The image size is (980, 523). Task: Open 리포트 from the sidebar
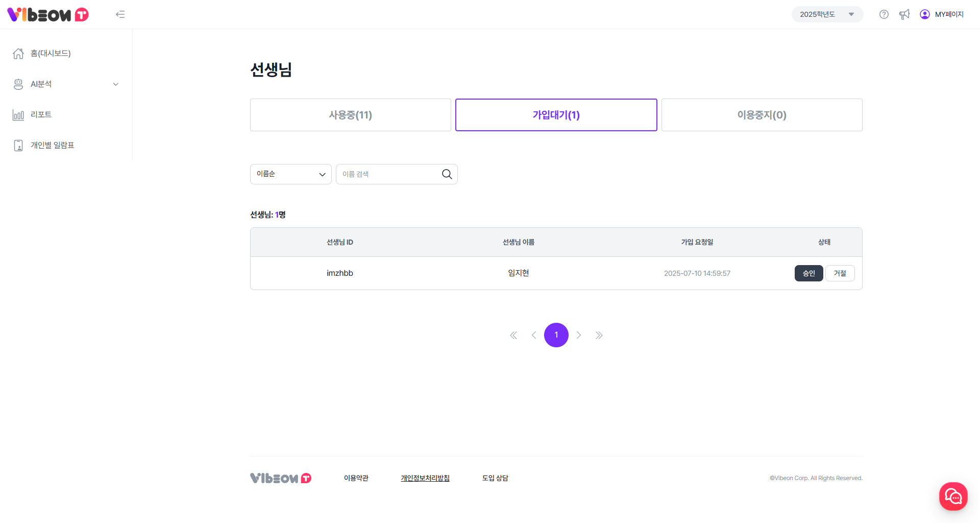(41, 115)
